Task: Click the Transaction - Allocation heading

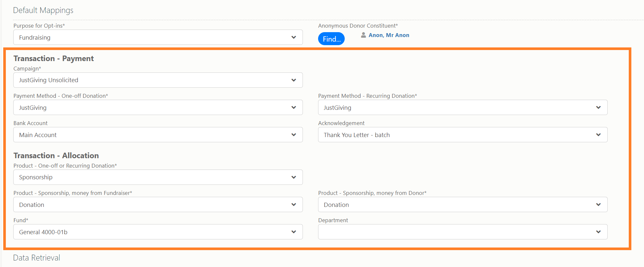Action: pos(56,156)
